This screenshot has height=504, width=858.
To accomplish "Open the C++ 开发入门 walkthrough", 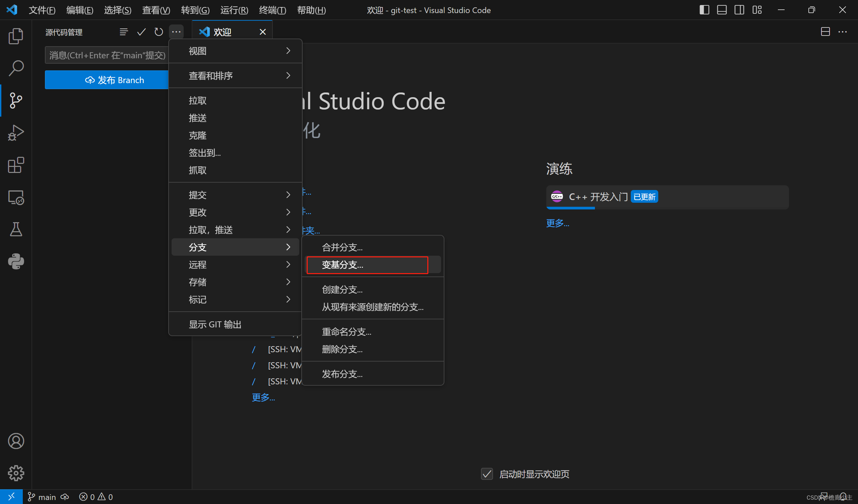I will coord(667,197).
